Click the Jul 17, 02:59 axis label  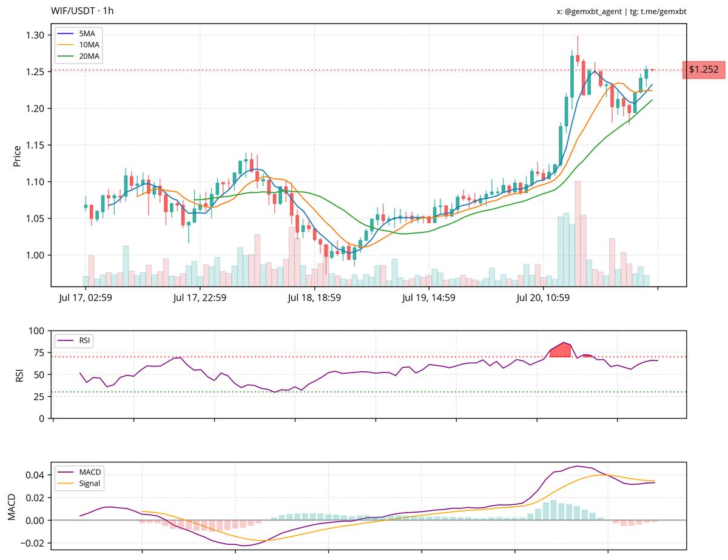pyautogui.click(x=85, y=298)
